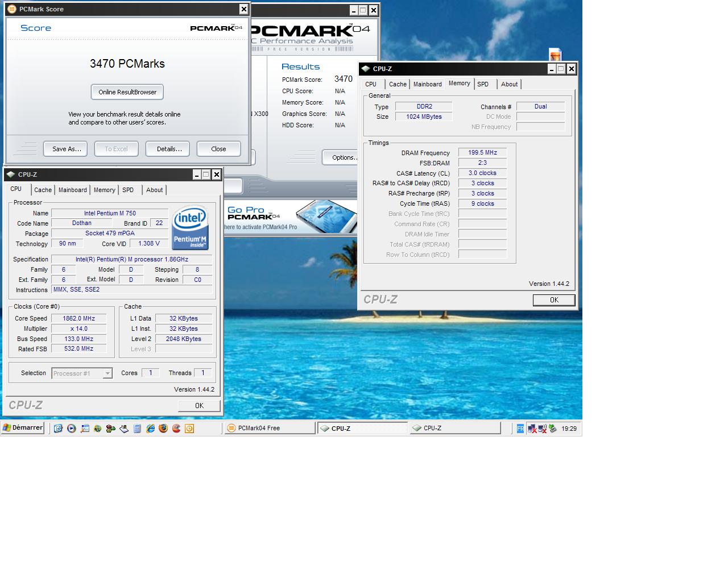The image size is (728, 582).
Task: Select the Memory tab in the CPU-Z CPU window
Action: tap(105, 190)
